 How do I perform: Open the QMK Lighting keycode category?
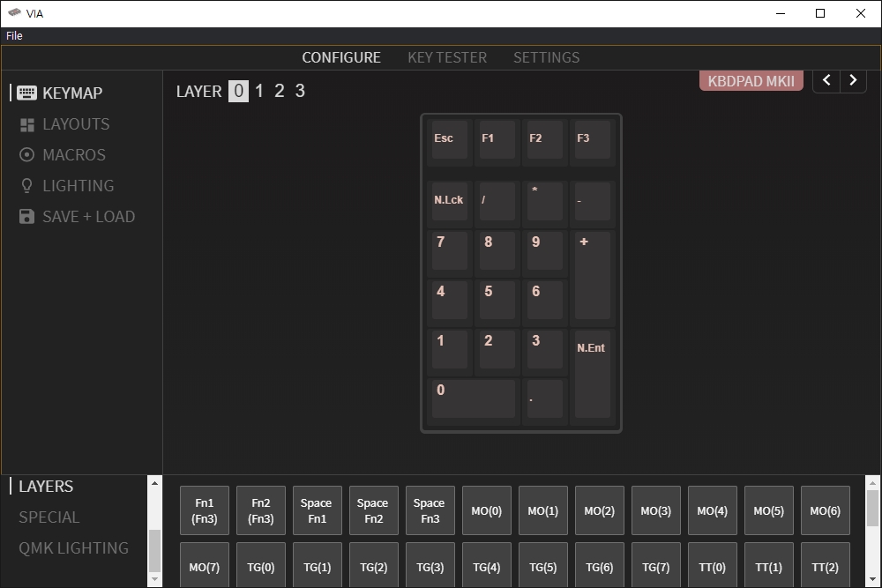(x=74, y=548)
